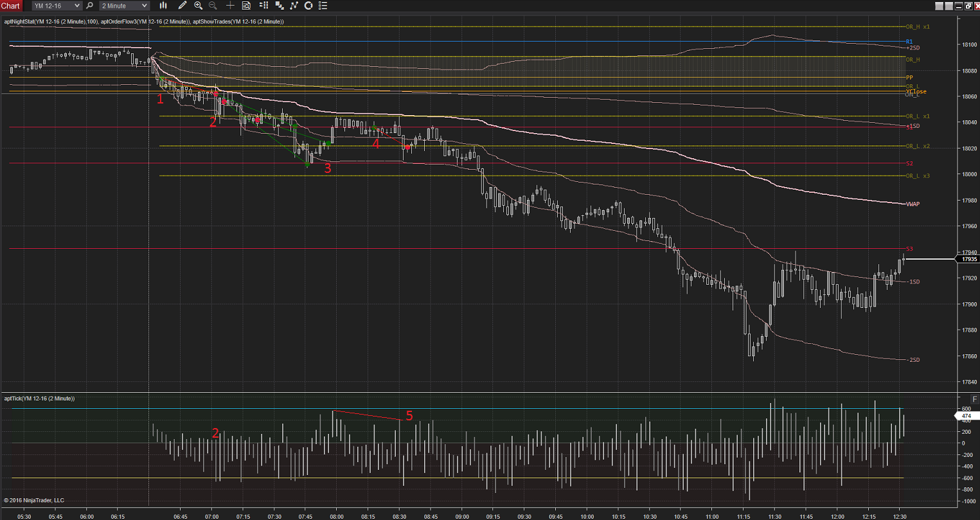Click the second gray link button in title bar

(x=949, y=6)
